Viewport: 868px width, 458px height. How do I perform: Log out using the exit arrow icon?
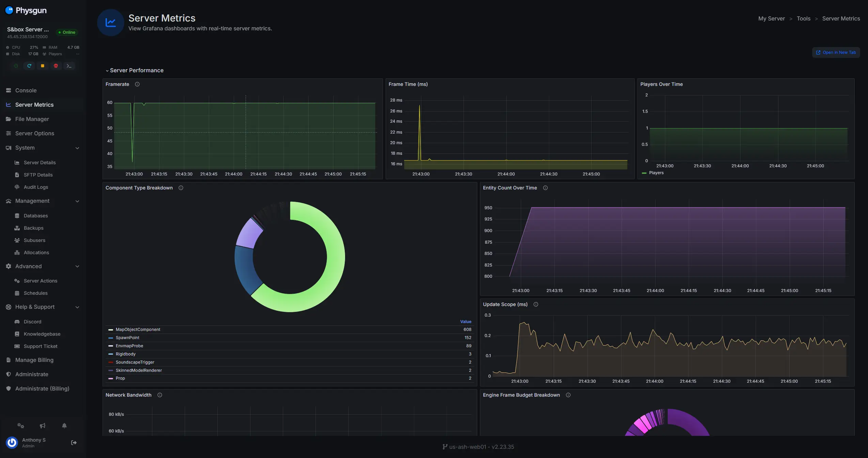[x=74, y=443]
